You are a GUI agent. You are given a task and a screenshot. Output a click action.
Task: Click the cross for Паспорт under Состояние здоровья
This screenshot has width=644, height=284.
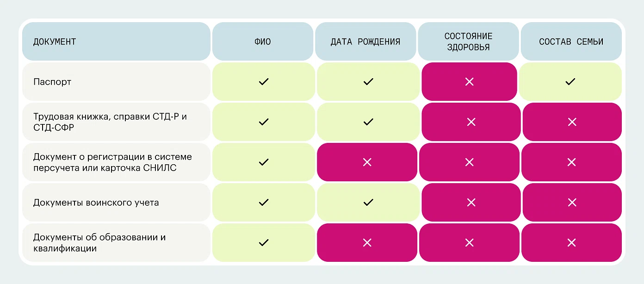pos(469,82)
